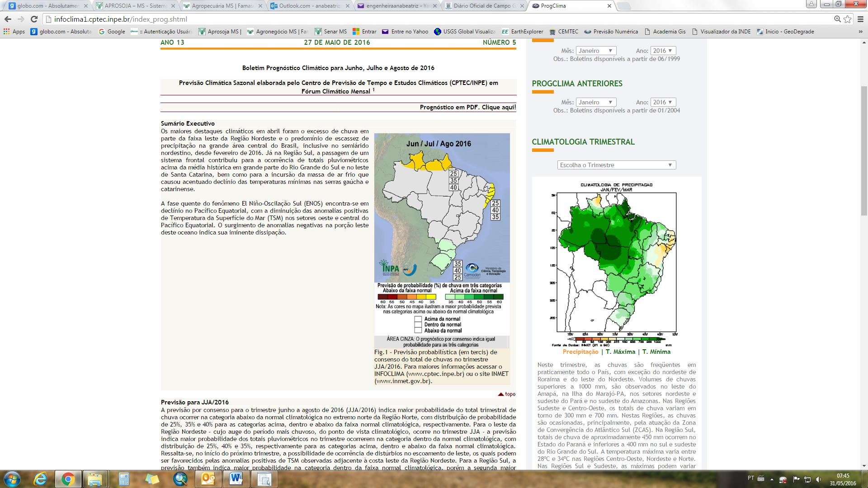Open the Chrome menu icon

[861, 19]
